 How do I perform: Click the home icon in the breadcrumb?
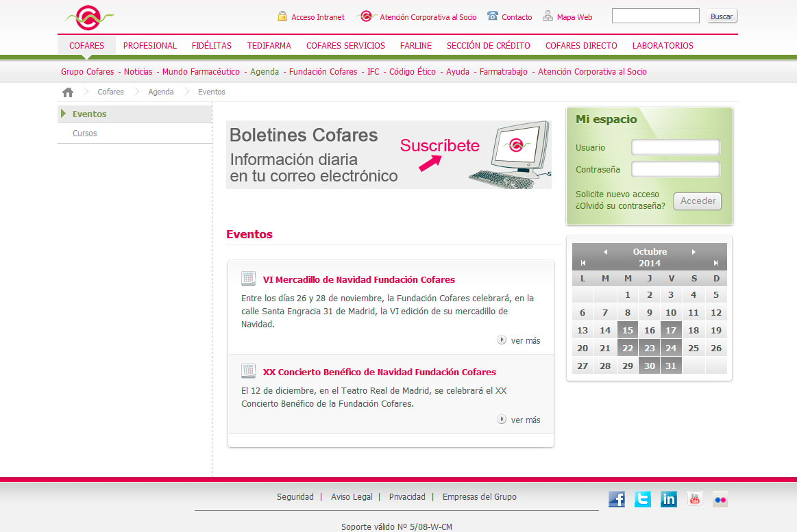66,91
